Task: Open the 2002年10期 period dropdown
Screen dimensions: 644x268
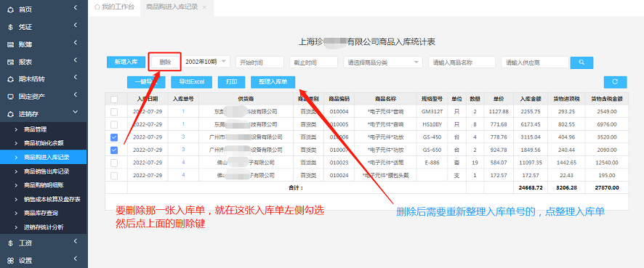Action: pyautogui.click(x=206, y=62)
